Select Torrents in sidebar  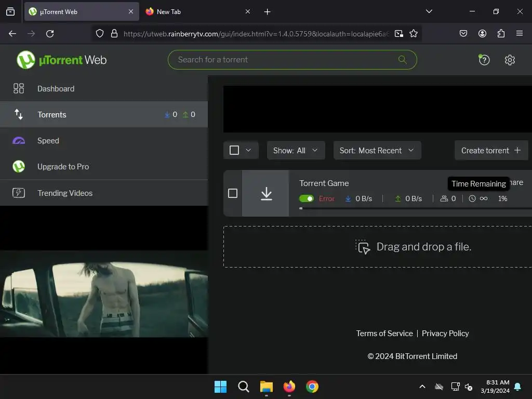(104, 114)
